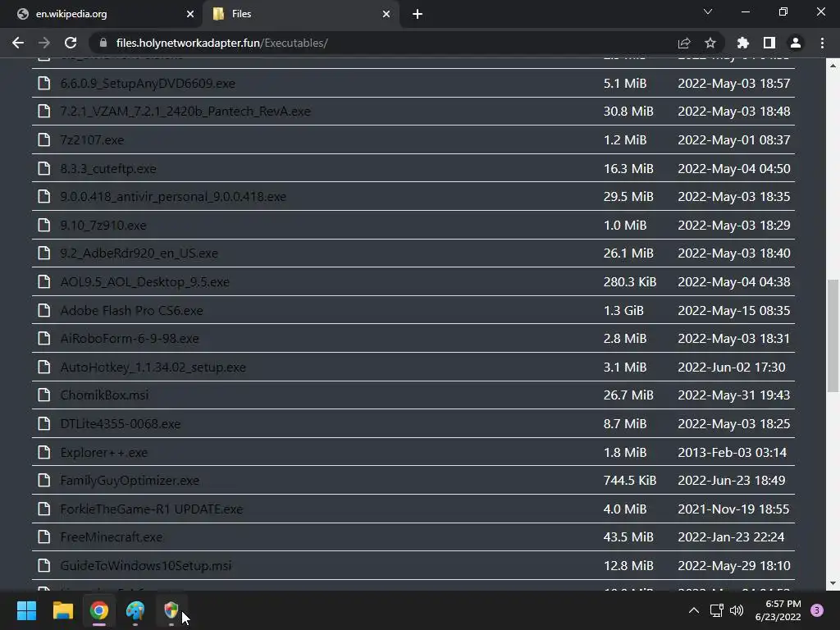Download AutoHotkey_1.1.34.02_setup.exe
Screen dimensions: 840x630
click(153, 367)
